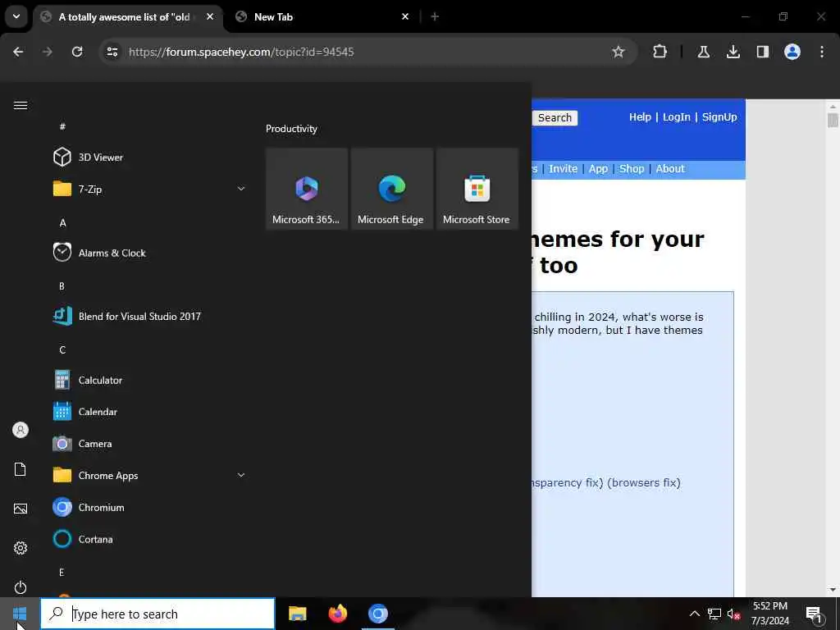840x630 pixels.
Task: Open 3D Viewer from the app list
Action: pyautogui.click(x=150, y=157)
